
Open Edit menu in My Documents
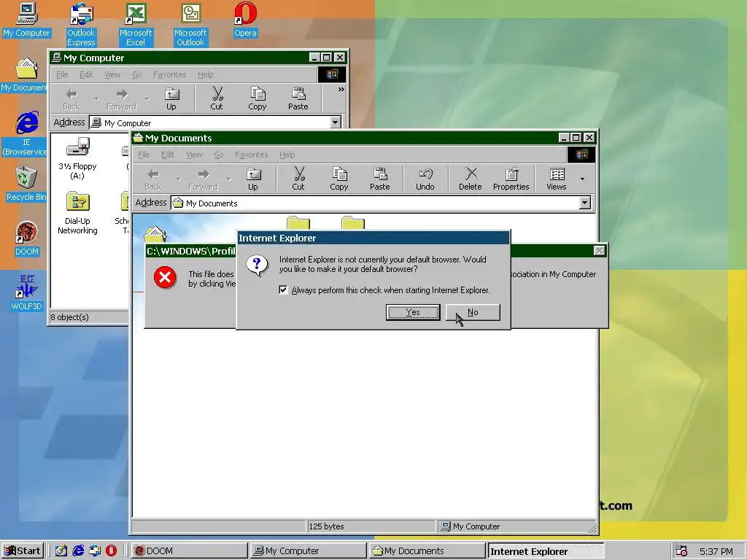tap(168, 155)
